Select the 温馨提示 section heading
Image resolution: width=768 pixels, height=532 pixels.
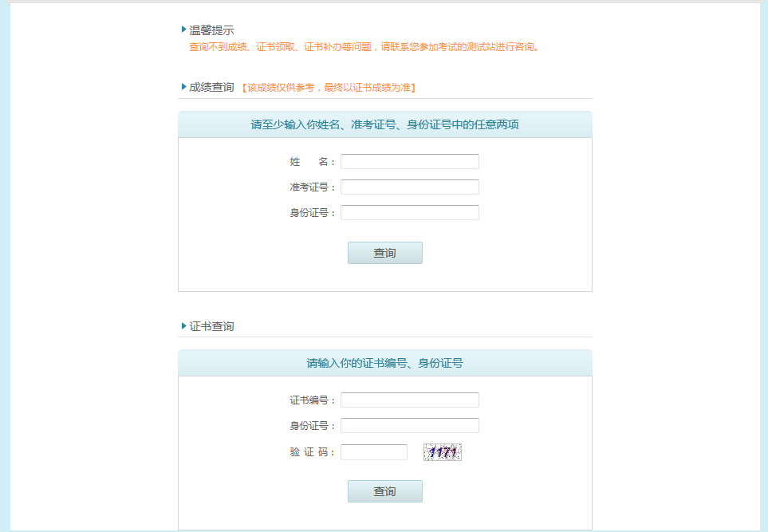tap(211, 30)
